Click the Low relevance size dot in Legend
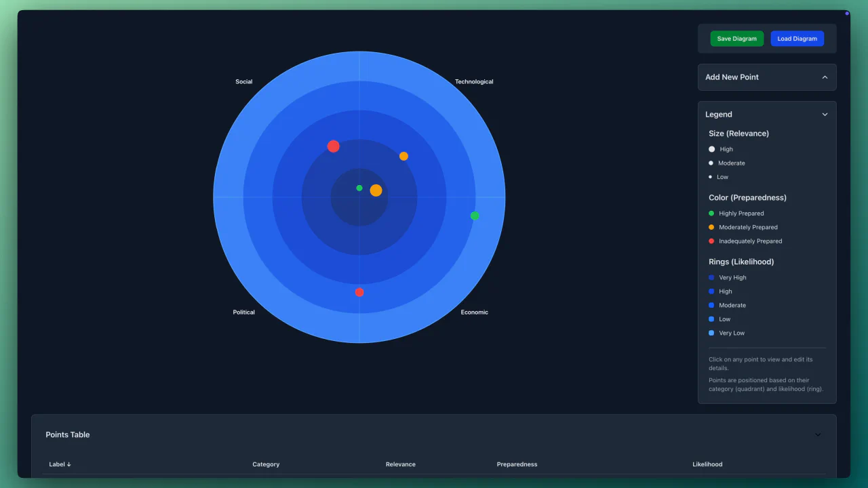The height and width of the screenshot is (488, 868). click(x=711, y=176)
